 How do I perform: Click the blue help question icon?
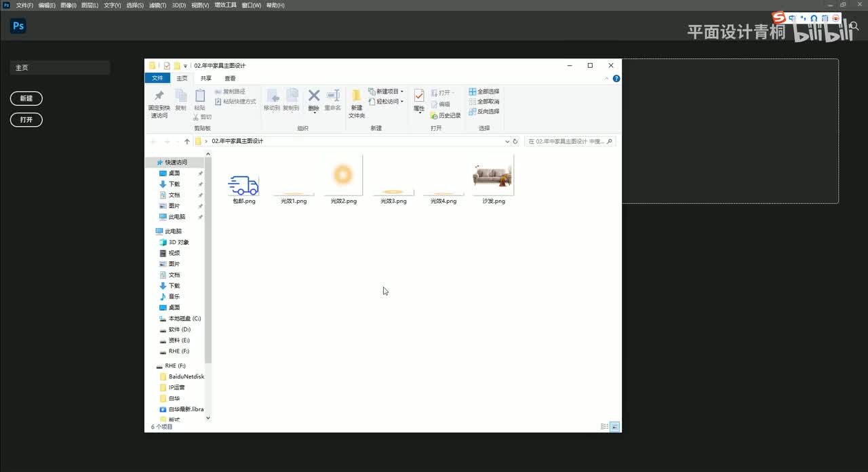(616, 79)
